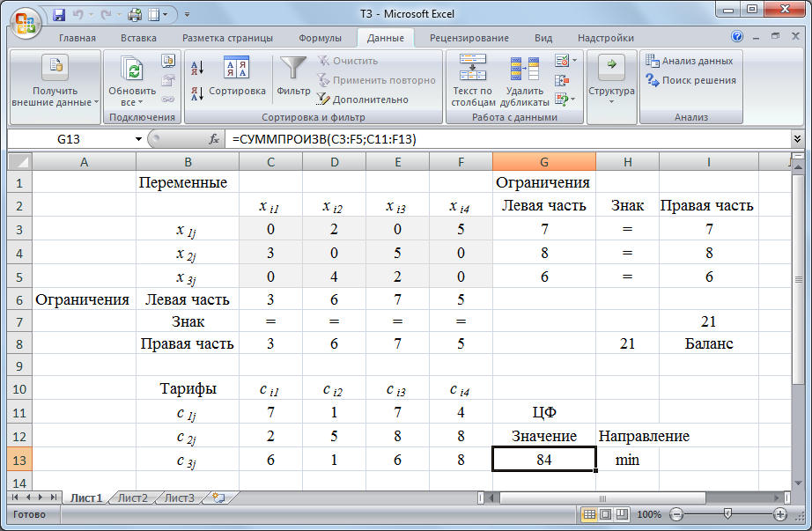Screen dimensions: 812x531
Task: Click the Connections icon in Подключения group
Action: point(168,61)
